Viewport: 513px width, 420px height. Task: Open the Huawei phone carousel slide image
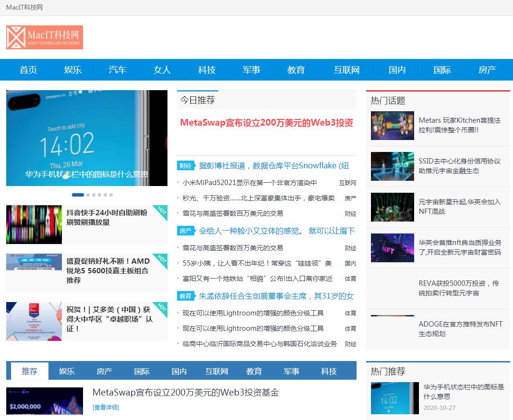(87, 138)
